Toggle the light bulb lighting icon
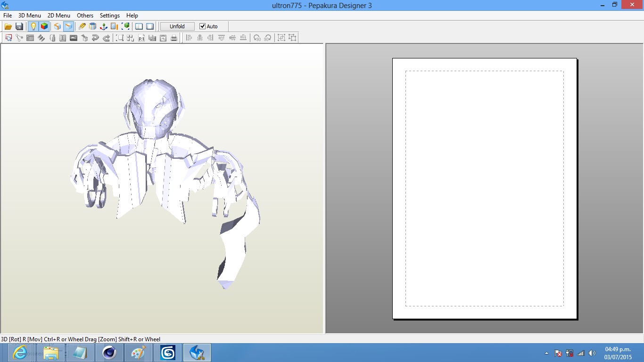Viewport: 644px width, 362px height. click(33, 26)
